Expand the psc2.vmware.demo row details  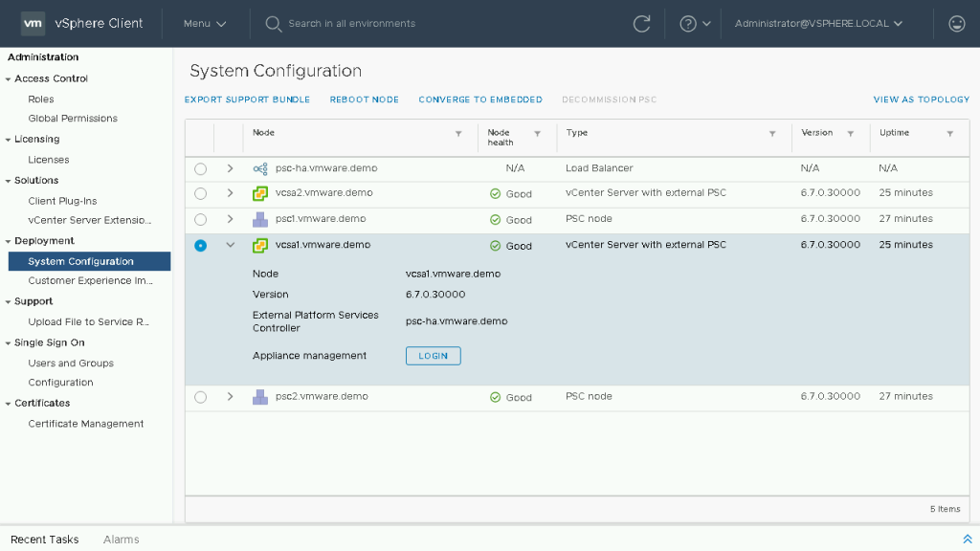coord(230,397)
